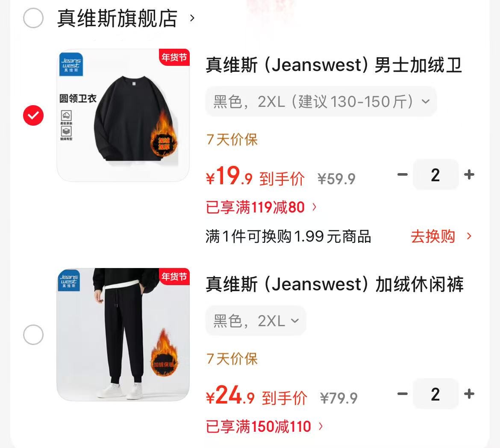Open the 真维斯旗舰店 store arrow
500x448 pixels.
tap(192, 18)
